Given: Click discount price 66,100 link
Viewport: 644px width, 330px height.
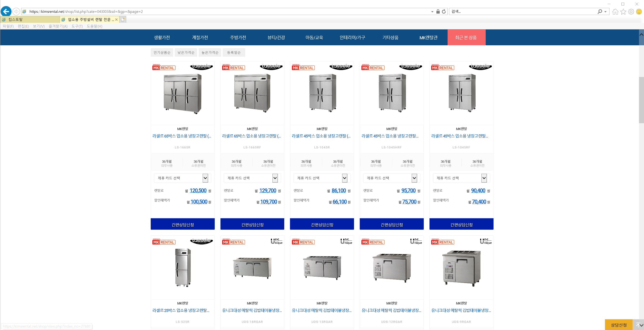Looking at the screenshot, I should click(x=339, y=202).
